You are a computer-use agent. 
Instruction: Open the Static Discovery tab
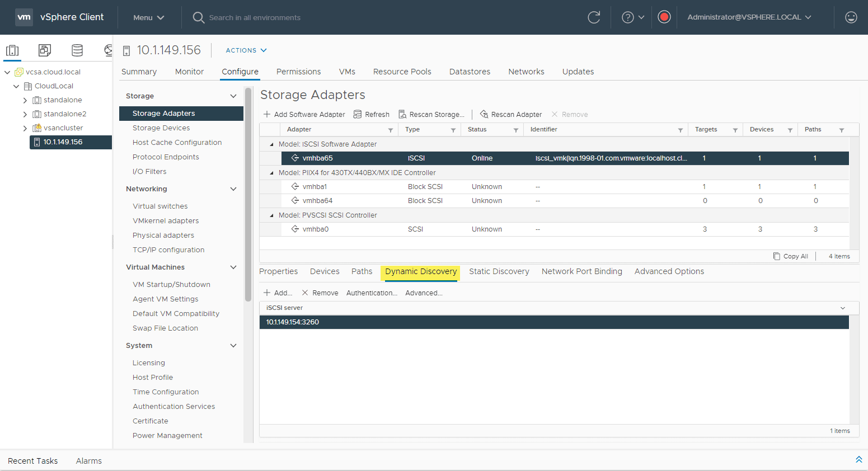coord(499,271)
